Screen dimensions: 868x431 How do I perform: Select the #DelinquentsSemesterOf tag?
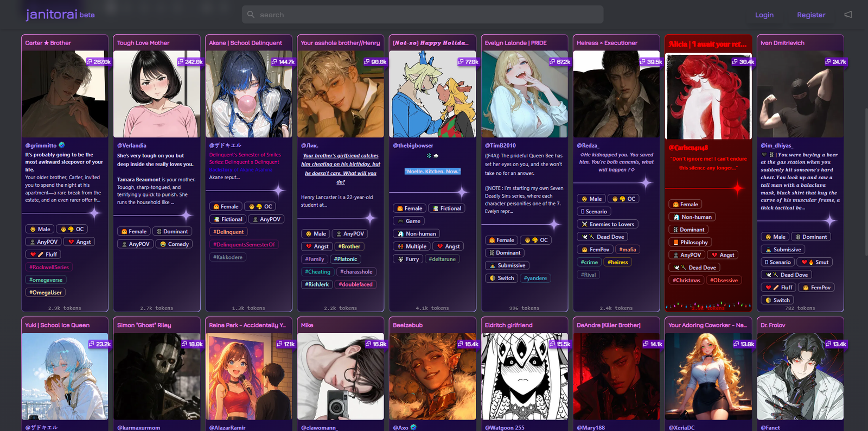[244, 244]
